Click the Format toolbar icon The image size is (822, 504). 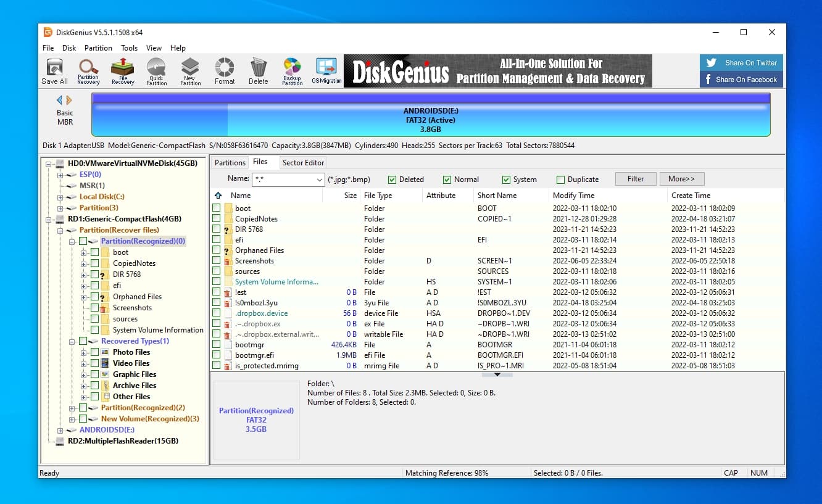pyautogui.click(x=225, y=71)
